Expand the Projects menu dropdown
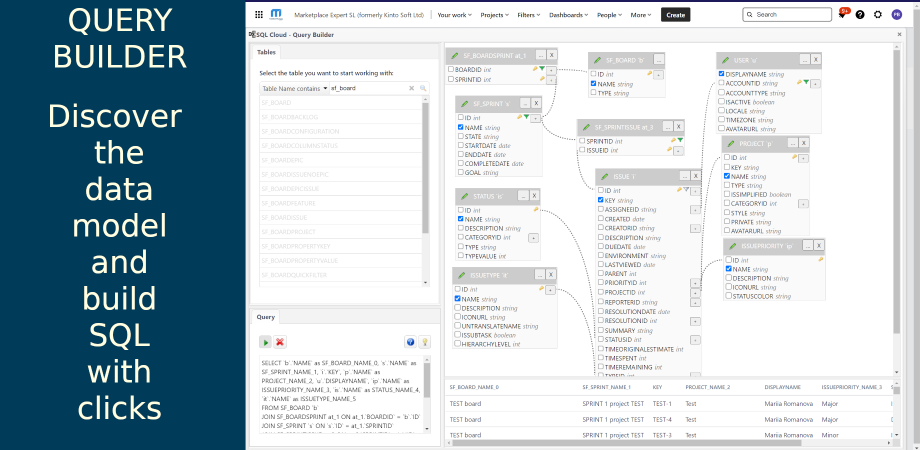 492,15
